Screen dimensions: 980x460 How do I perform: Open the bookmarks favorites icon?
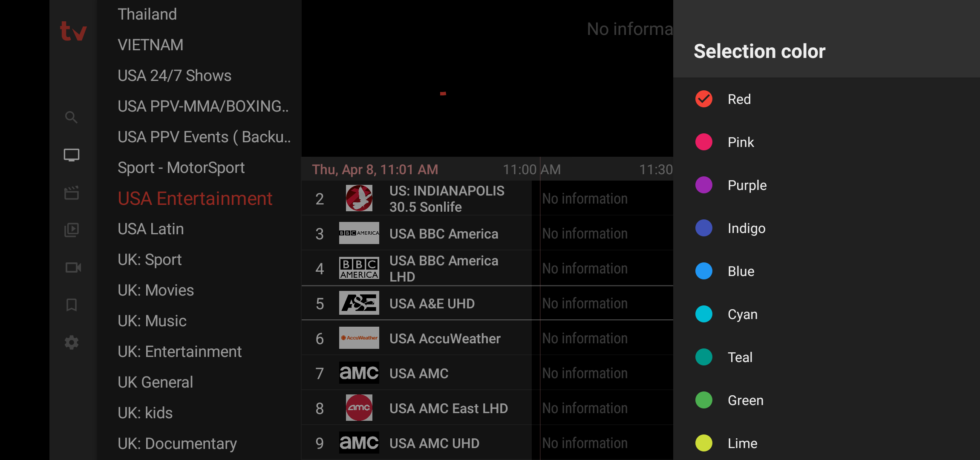pos(71,305)
